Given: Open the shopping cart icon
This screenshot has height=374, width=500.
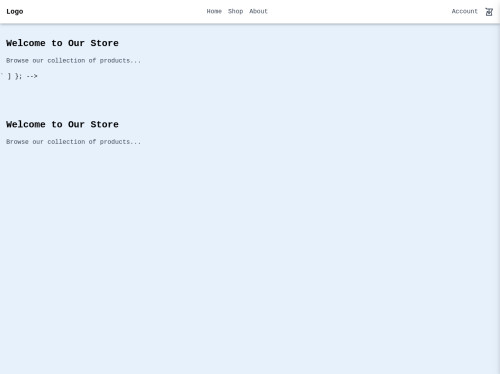Looking at the screenshot, I should coord(489,12).
